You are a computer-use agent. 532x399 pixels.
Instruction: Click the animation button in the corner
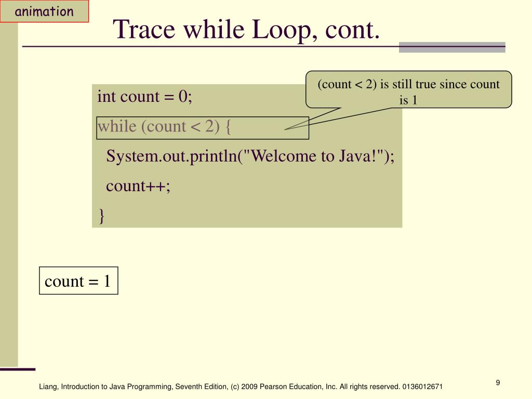click(x=45, y=11)
